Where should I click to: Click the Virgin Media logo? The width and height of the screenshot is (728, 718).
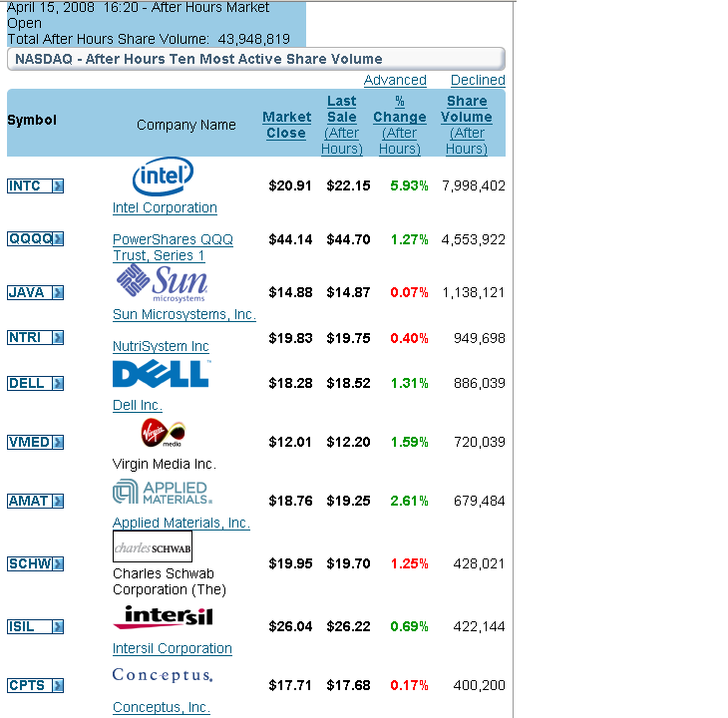(164, 433)
